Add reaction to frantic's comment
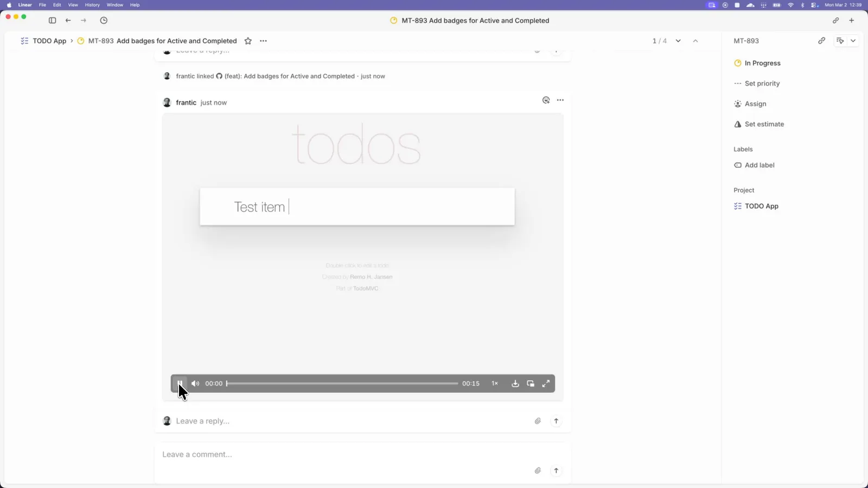This screenshot has width=868, height=488. click(x=546, y=100)
